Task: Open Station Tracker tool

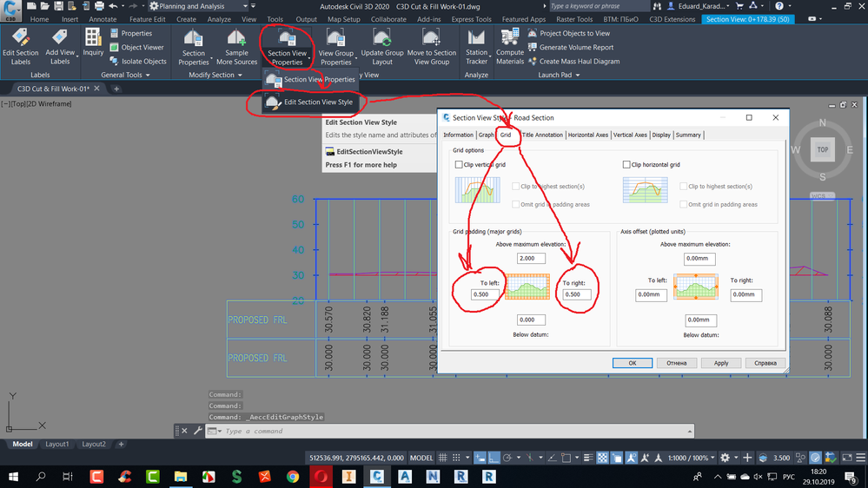Action: [476, 48]
